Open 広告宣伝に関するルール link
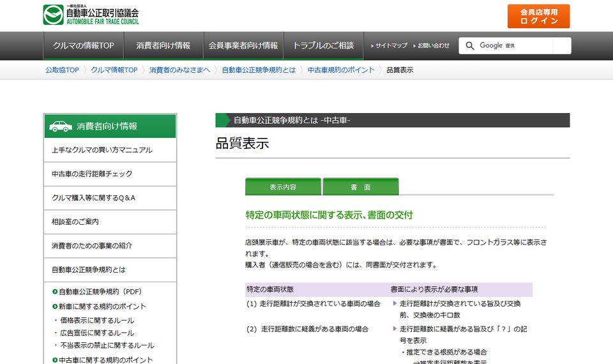 click(97, 333)
